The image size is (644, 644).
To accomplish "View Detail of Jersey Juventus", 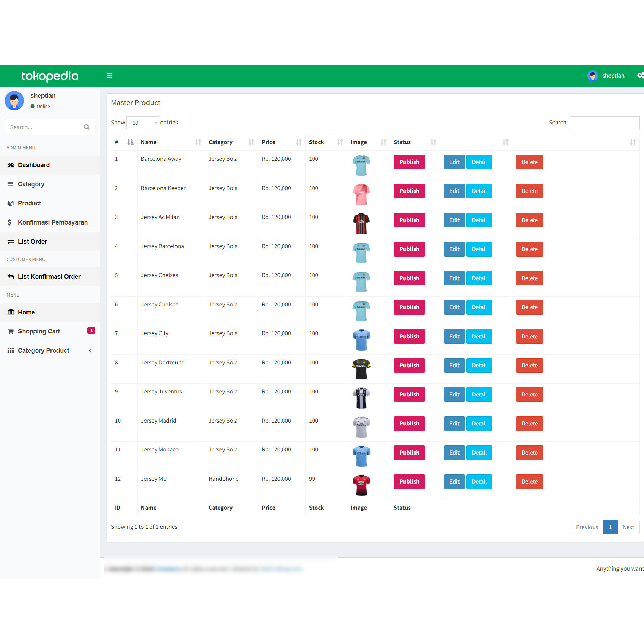I will (479, 394).
